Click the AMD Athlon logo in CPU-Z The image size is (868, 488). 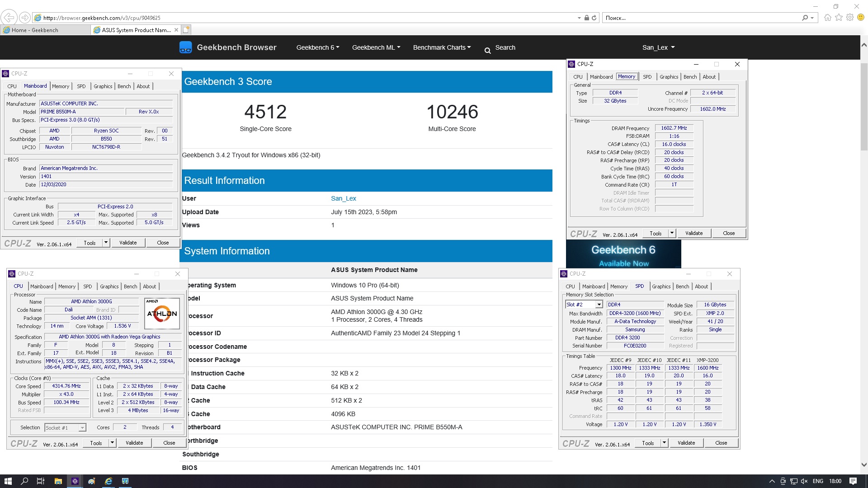pyautogui.click(x=162, y=313)
